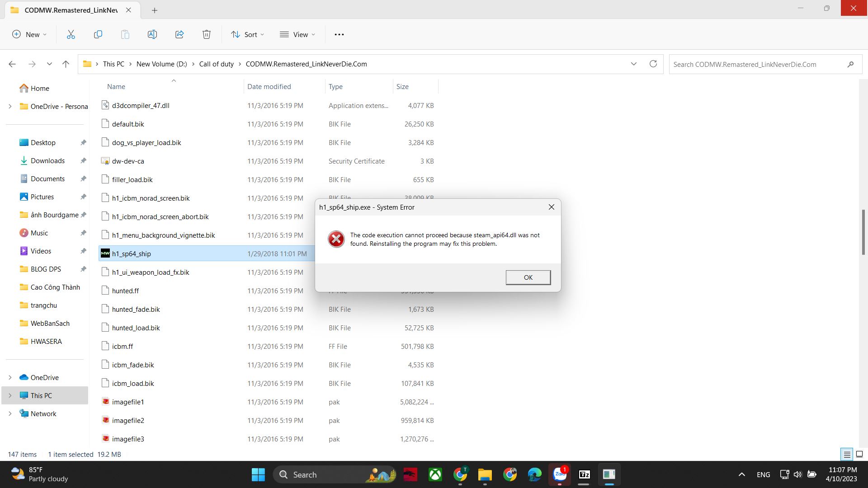Click the Copy icon in toolbar
The height and width of the screenshot is (488, 868).
(x=98, y=34)
